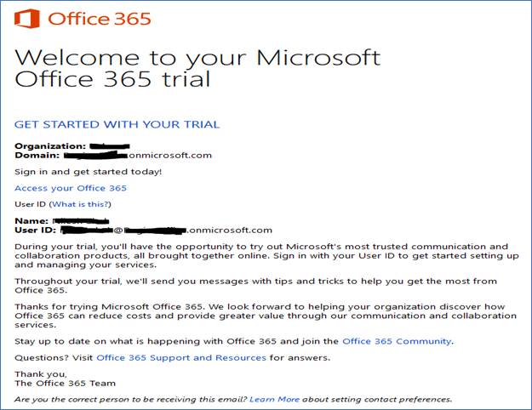
Task: Click the Thanks for trying Microsoft Office 365 paragraph
Action: [x=266, y=316]
